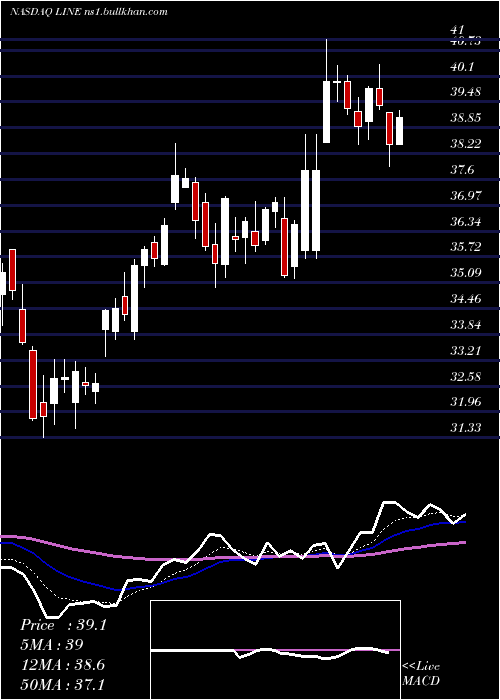This screenshot has height=700, width=500.
Task: Click the '50MA : 37.1' readout
Action: [x=62, y=684]
